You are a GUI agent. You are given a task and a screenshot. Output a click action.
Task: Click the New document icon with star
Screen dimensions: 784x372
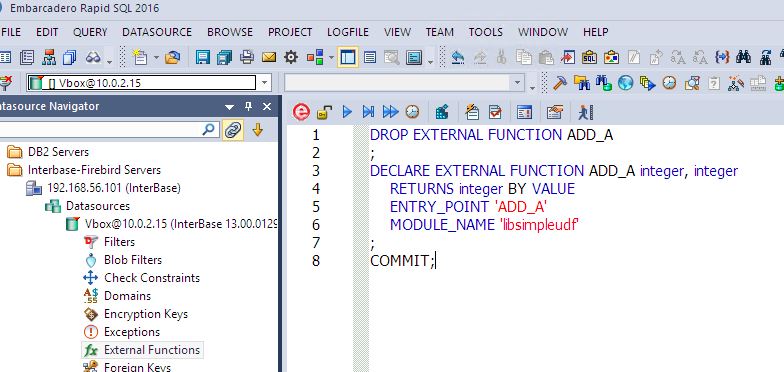click(140, 58)
